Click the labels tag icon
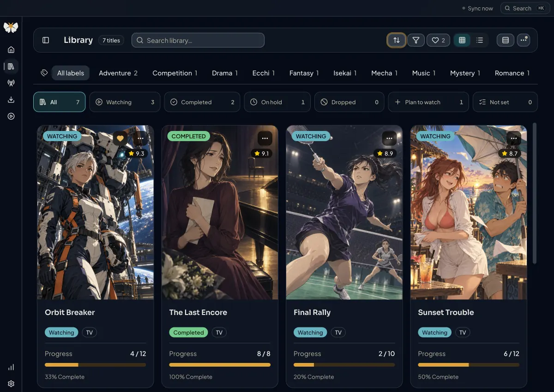This screenshot has height=392, width=554. (x=44, y=73)
